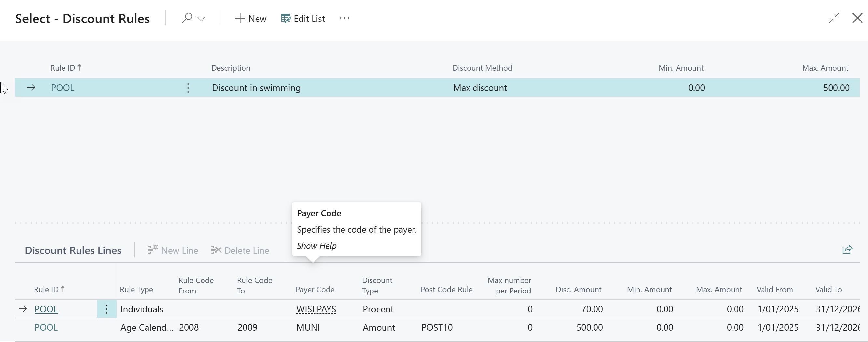Viewport: 868px width, 342px height.
Task: Open Edit List mode
Action: coord(303,19)
